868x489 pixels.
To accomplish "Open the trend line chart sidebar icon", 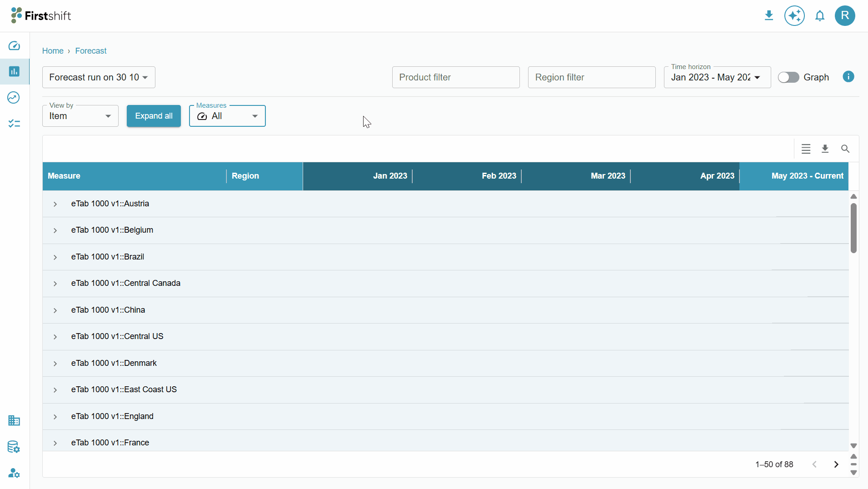I will (x=14, y=97).
